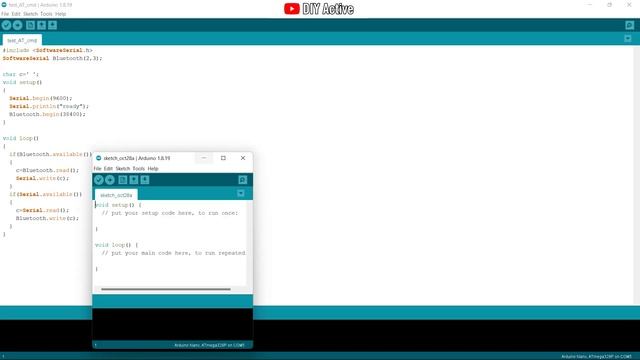Open Tools menu in sketch_oct28a window
640x360 pixels.
tap(138, 169)
